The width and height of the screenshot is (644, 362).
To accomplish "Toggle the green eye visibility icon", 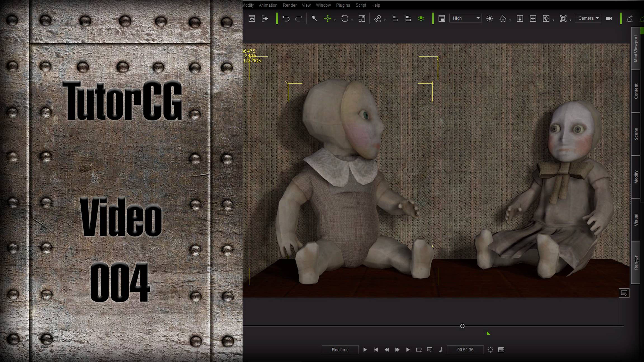I will click(421, 18).
